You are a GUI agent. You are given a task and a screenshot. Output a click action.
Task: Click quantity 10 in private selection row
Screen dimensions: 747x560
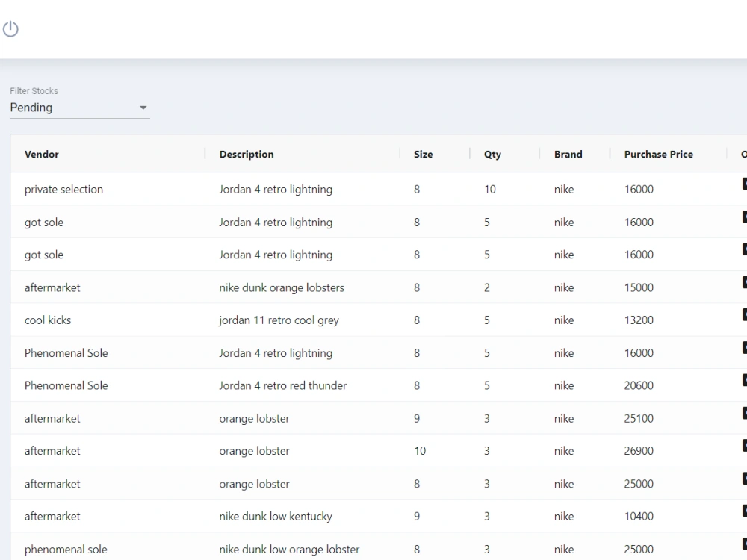pos(490,190)
